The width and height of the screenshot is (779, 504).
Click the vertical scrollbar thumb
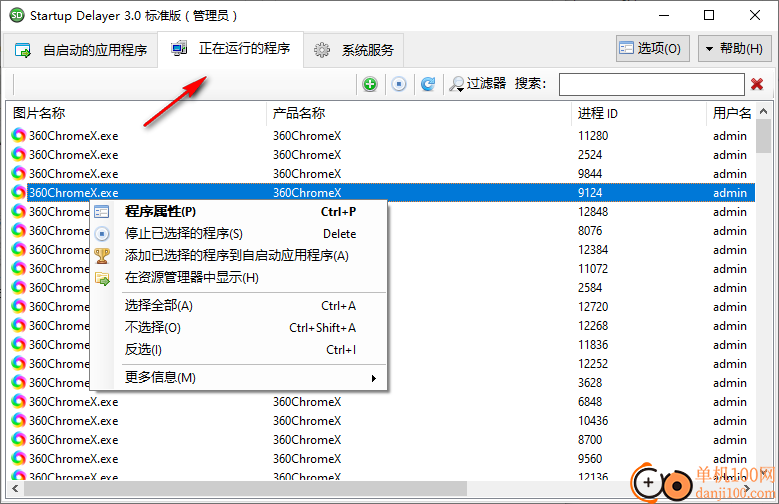pyautogui.click(x=763, y=136)
